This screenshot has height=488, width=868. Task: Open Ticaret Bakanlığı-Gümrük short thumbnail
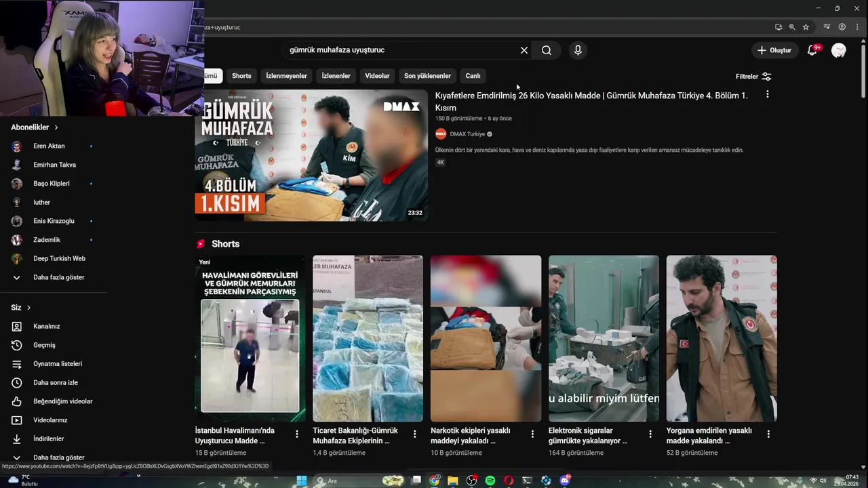pos(368,339)
